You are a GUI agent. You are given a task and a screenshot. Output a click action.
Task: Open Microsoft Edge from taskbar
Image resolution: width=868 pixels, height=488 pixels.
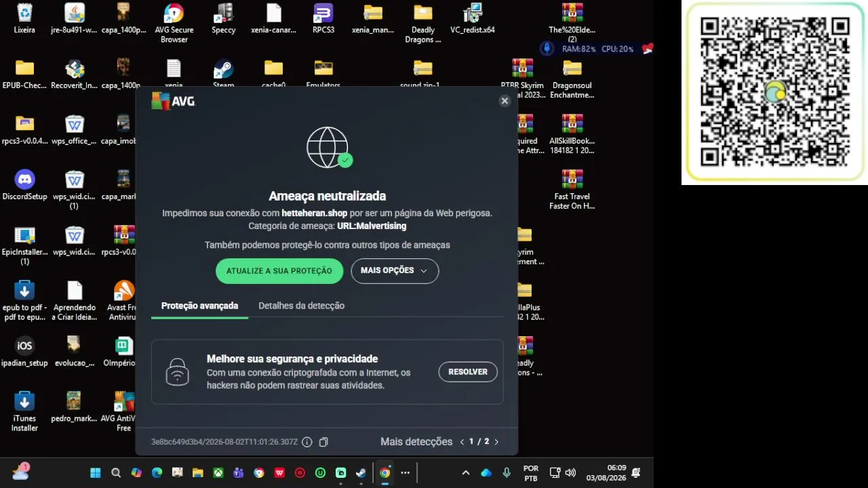[157, 473]
